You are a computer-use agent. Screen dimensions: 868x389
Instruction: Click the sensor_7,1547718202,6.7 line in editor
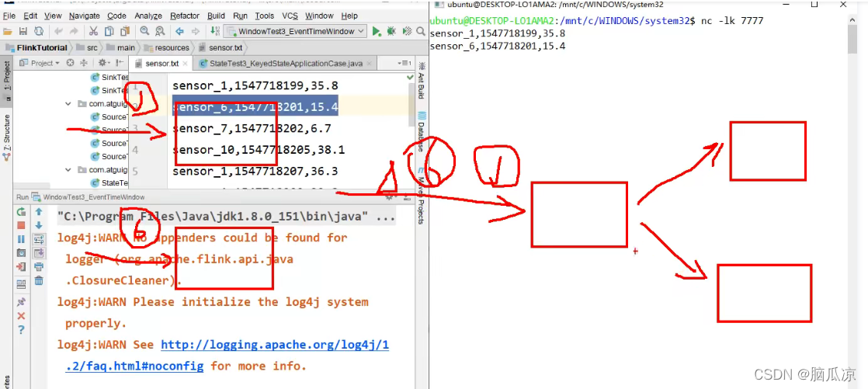(x=252, y=128)
